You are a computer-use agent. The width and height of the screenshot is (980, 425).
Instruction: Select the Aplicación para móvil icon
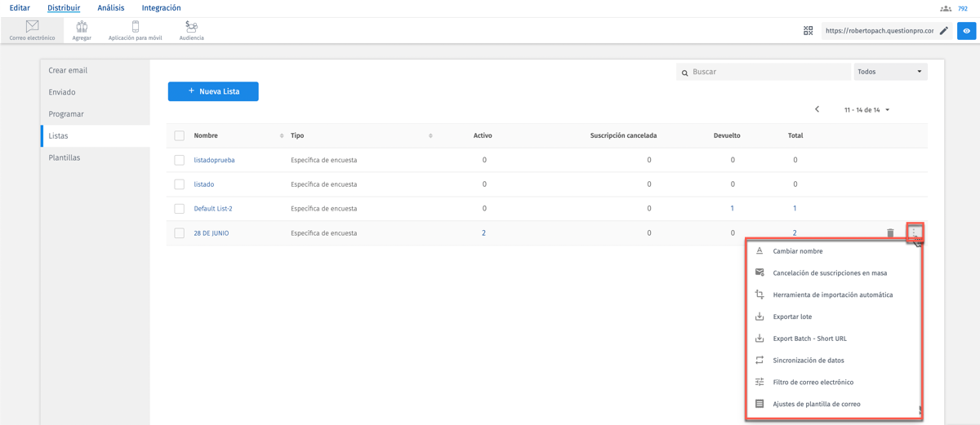click(x=136, y=27)
